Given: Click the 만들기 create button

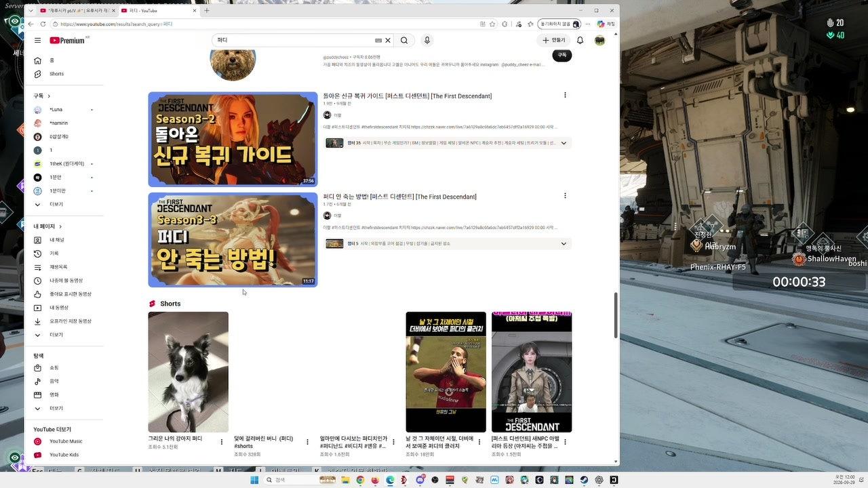Looking at the screenshot, I should 554,41.
